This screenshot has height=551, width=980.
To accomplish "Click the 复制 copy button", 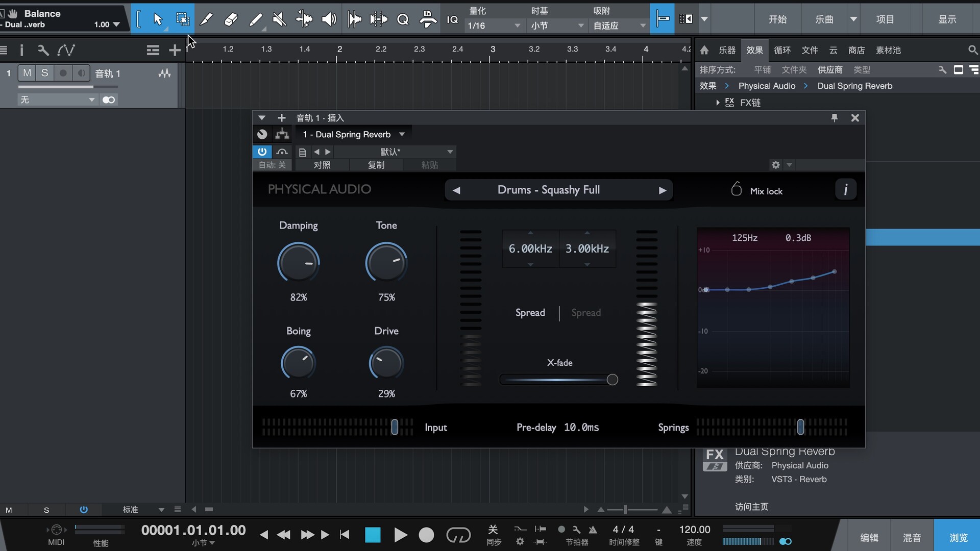I will point(376,165).
